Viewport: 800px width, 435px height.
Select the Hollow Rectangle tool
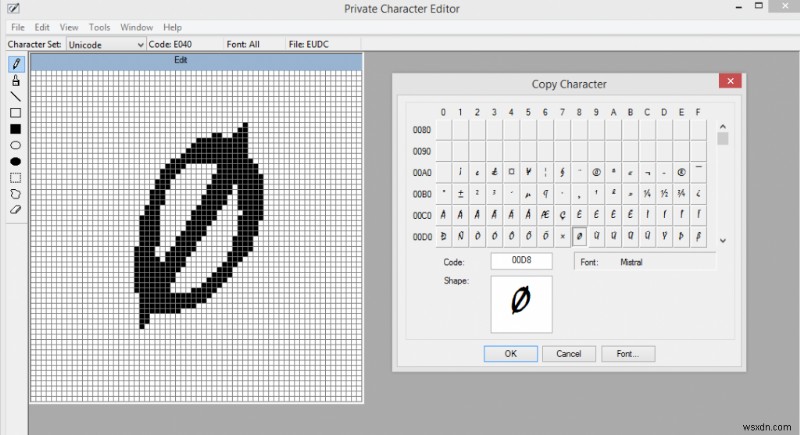tap(16, 113)
